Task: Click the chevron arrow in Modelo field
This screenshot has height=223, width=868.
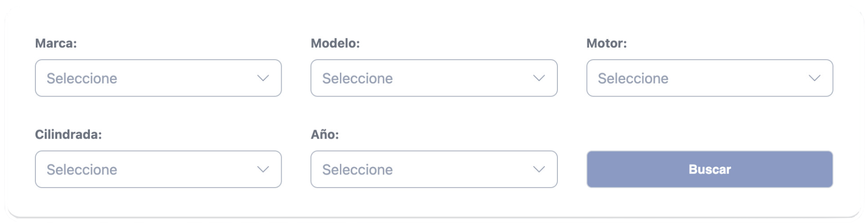Action: (x=539, y=78)
